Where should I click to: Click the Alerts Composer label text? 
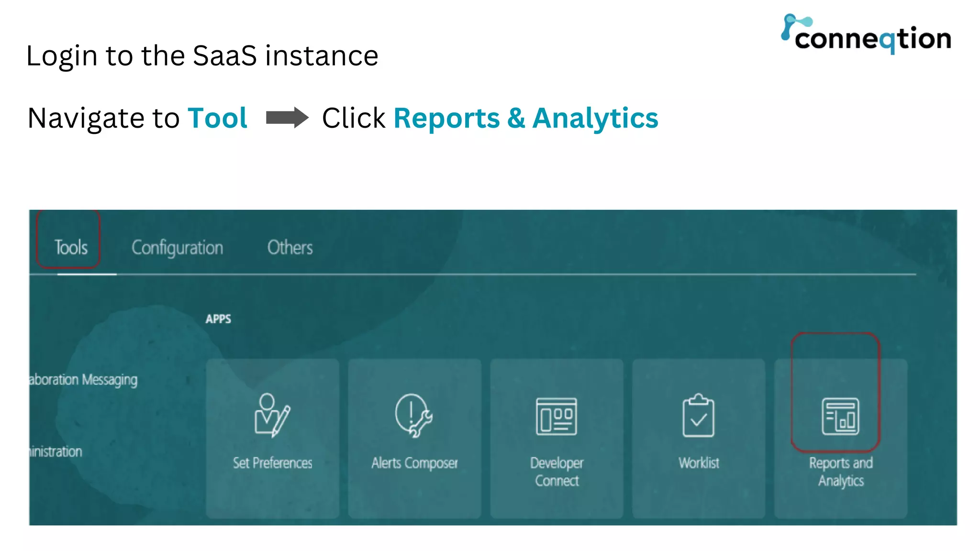tap(414, 463)
